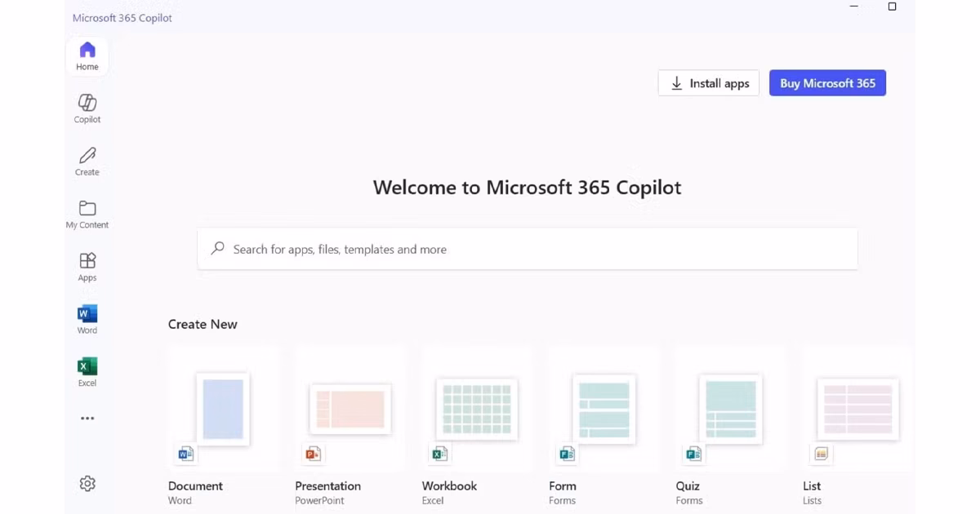Click the Workbook card title

(449, 485)
